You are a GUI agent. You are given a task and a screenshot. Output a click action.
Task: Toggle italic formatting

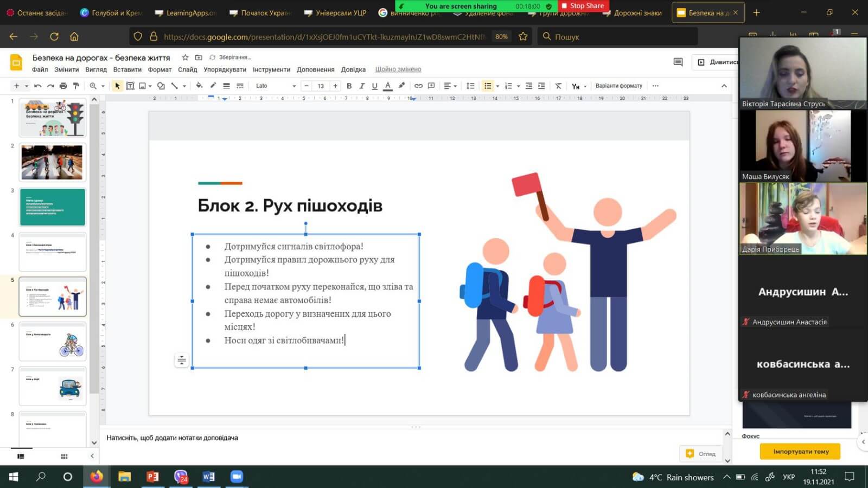click(x=362, y=86)
